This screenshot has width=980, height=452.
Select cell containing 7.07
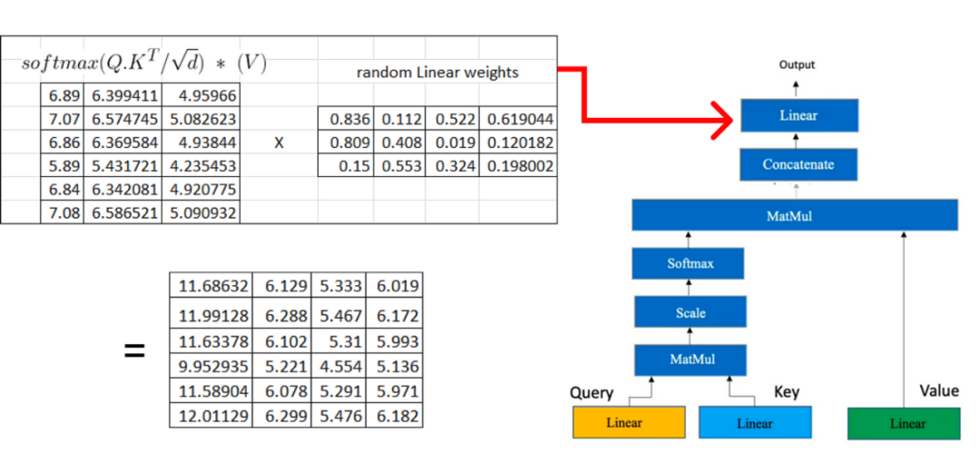coord(62,119)
